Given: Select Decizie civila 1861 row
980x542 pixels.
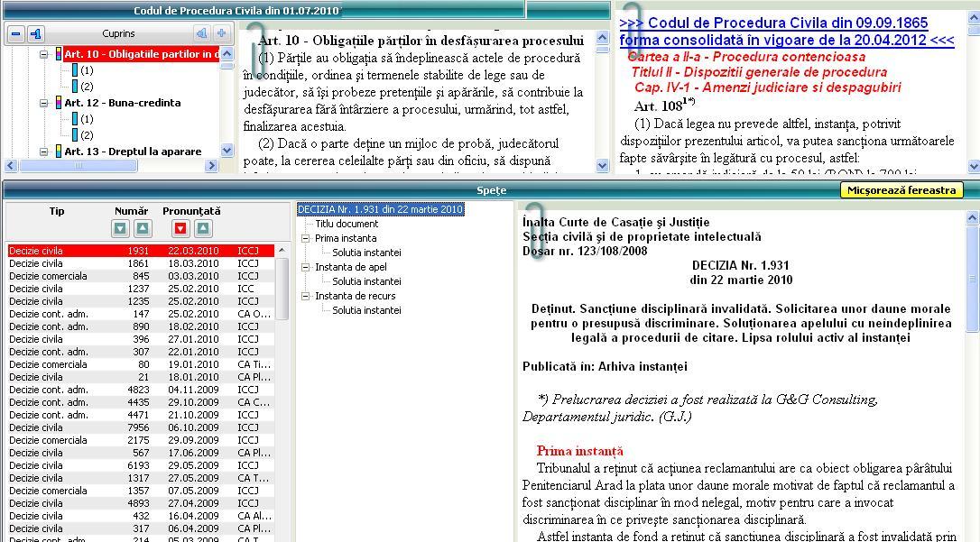Looking at the screenshot, I should 141,262.
